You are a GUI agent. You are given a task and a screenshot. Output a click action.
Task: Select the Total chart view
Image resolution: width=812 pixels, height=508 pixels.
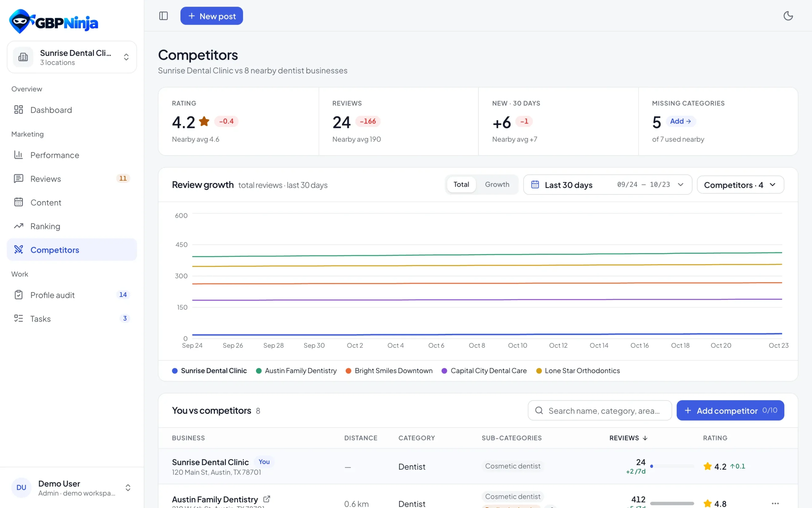461,184
